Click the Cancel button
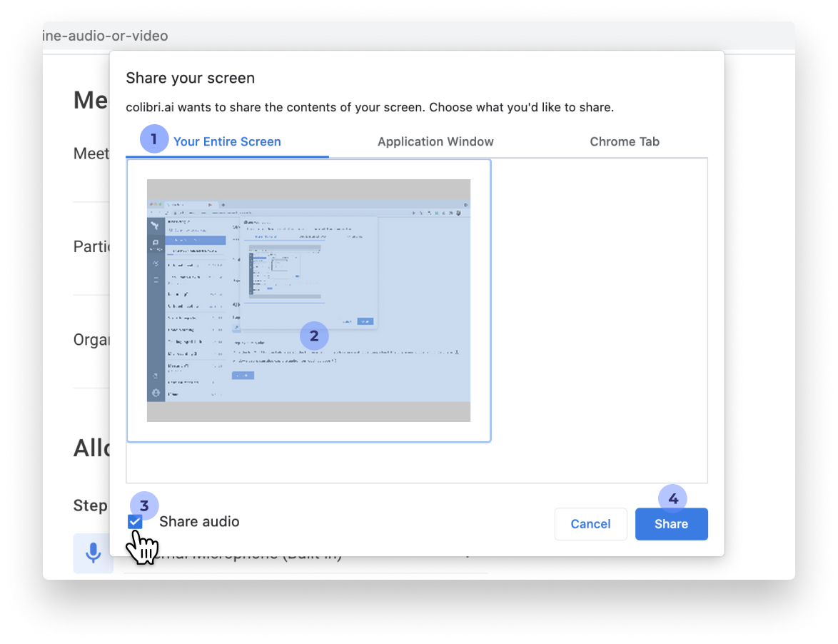838x644 pixels. coord(590,524)
